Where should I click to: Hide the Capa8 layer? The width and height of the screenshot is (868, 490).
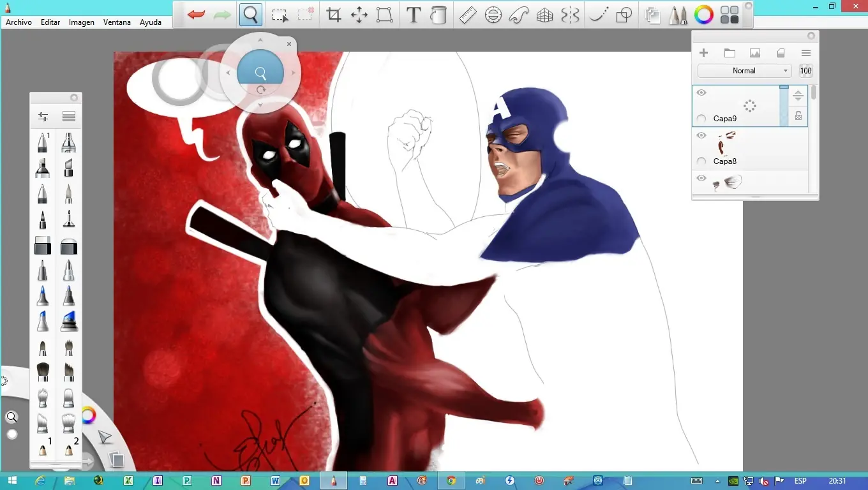(x=701, y=135)
